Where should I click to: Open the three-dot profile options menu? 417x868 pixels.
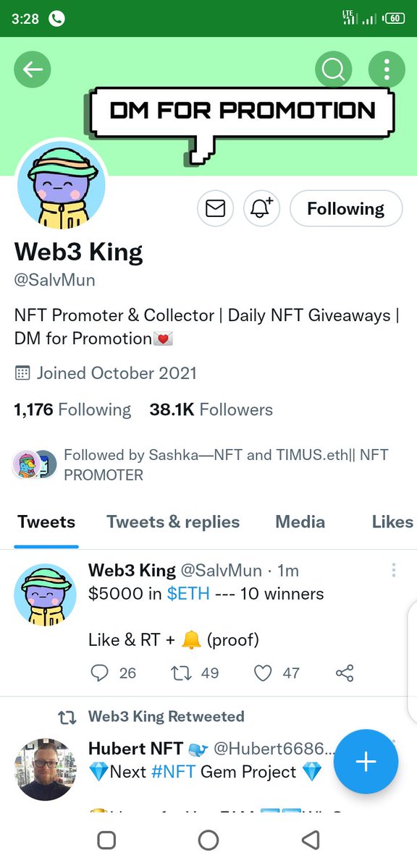[x=387, y=69]
